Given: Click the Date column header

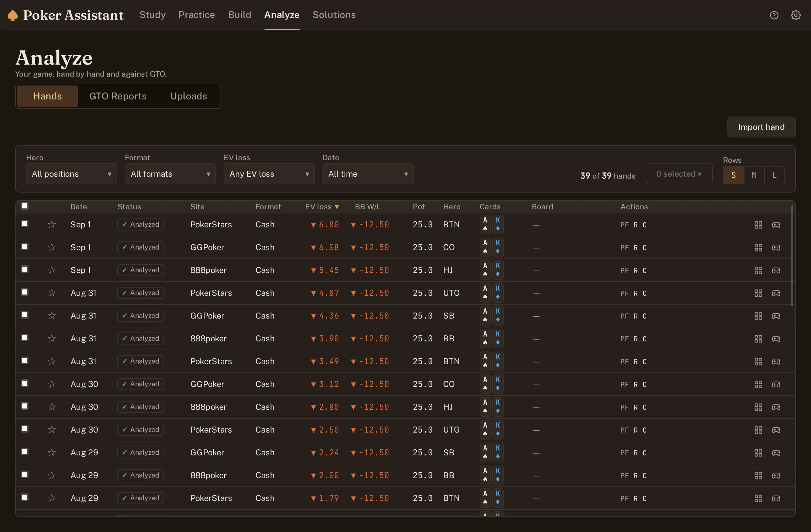Looking at the screenshot, I should pyautogui.click(x=79, y=207).
